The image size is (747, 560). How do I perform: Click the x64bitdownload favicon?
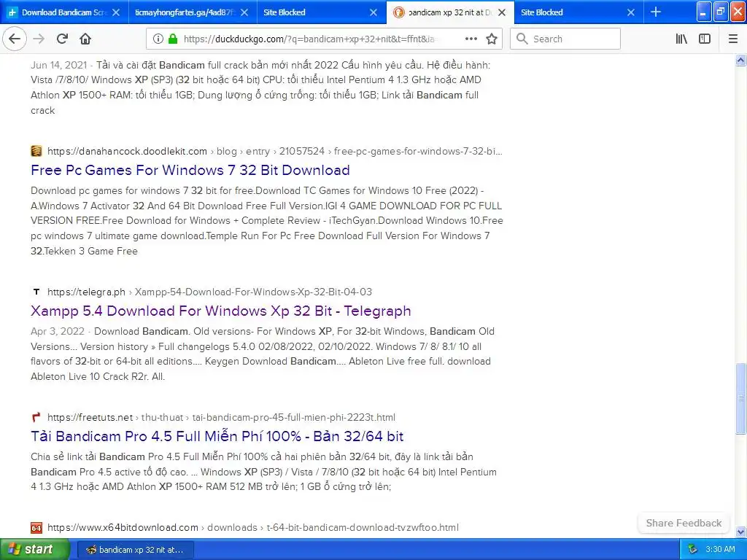pyautogui.click(x=36, y=527)
